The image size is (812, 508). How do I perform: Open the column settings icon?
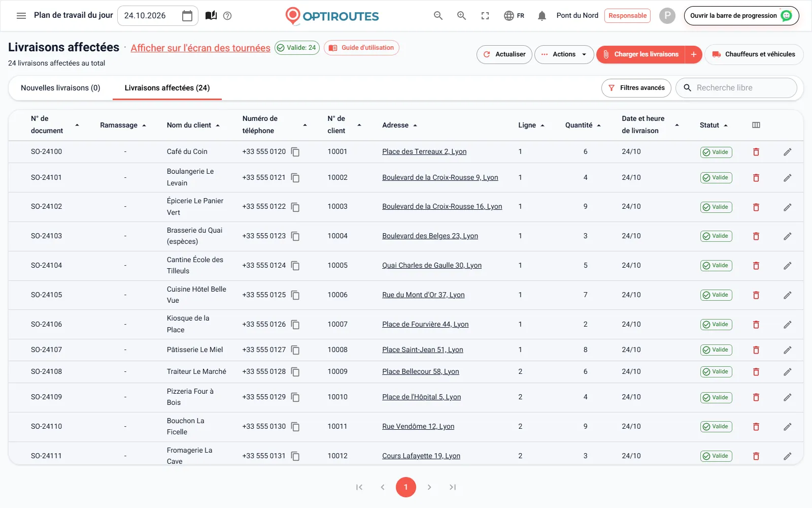pyautogui.click(x=756, y=125)
